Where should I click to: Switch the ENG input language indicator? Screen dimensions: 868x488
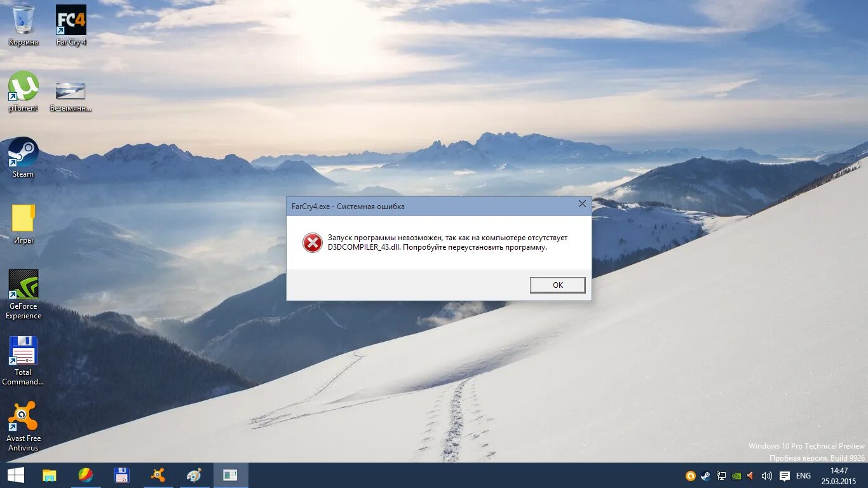tap(803, 476)
